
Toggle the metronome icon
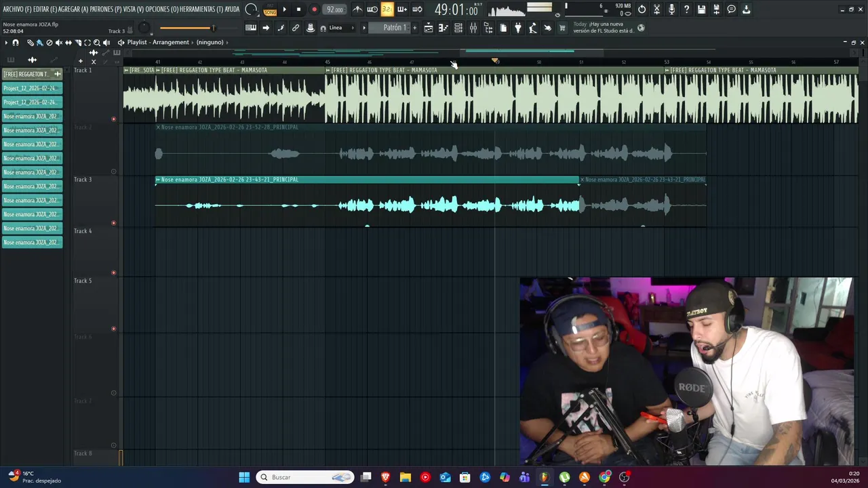click(357, 9)
